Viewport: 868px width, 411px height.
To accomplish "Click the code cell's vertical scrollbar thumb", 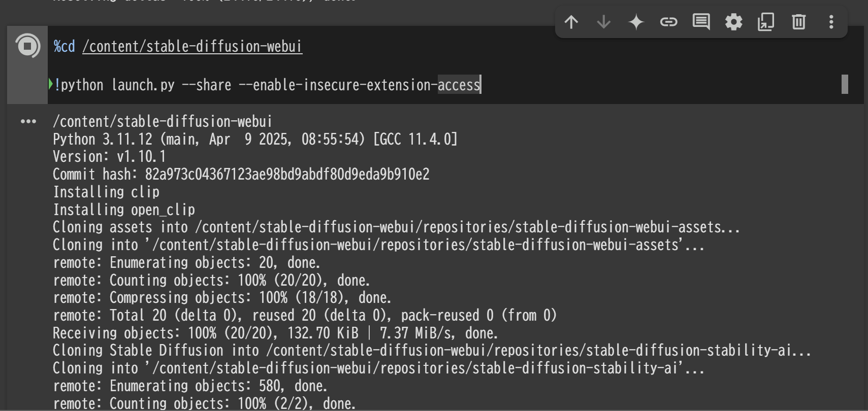I will 845,84.
